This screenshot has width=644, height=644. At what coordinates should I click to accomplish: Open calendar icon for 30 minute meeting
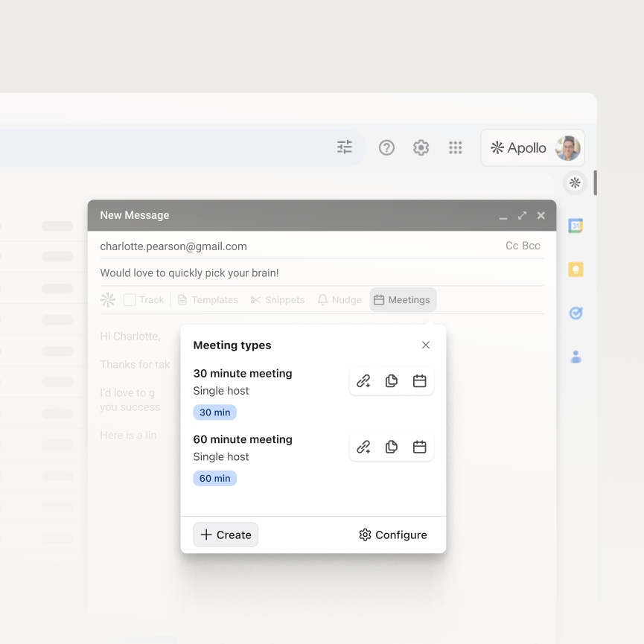coord(419,381)
